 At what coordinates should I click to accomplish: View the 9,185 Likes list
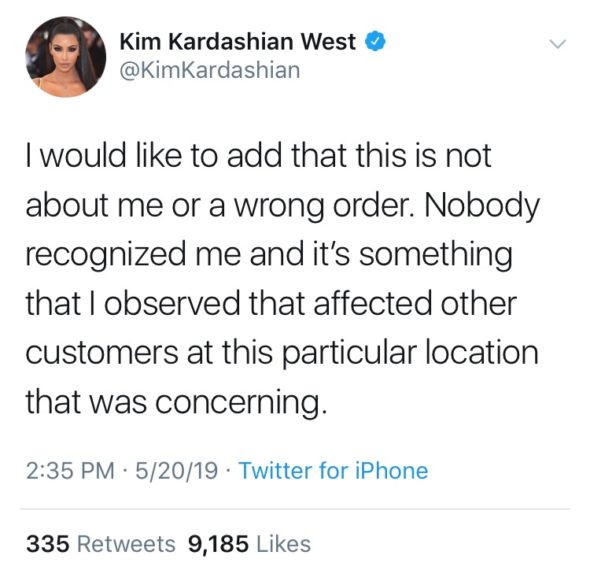pyautogui.click(x=249, y=544)
